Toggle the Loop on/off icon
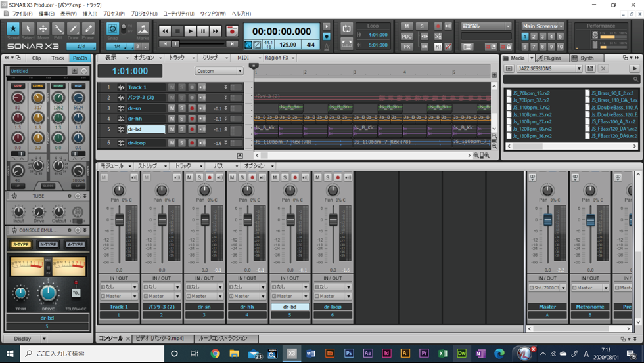The height and width of the screenshot is (363, 644). pyautogui.click(x=347, y=28)
